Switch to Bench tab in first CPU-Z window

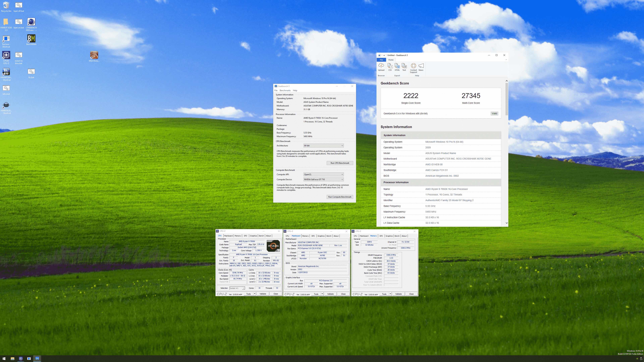coord(261,236)
